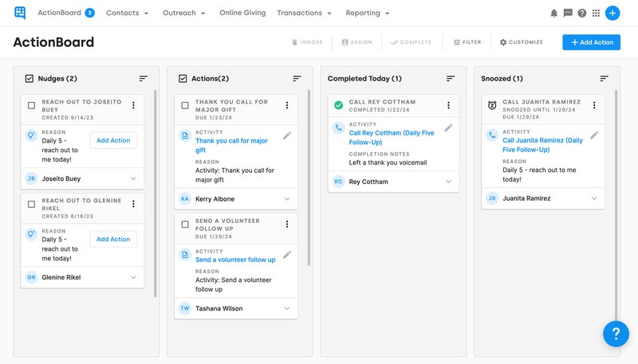Open the Online Giving menu item
Image resolution: width=638 pixels, height=364 pixels.
242,13
